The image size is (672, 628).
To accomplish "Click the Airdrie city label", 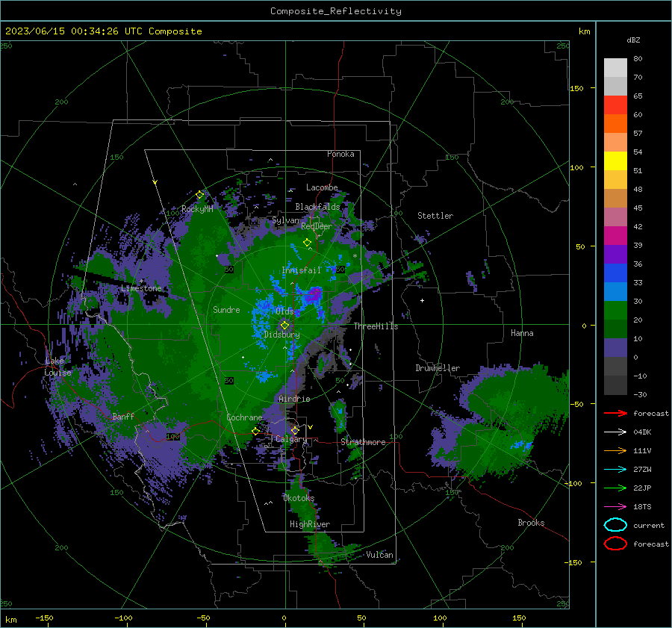I will pyautogui.click(x=294, y=399).
